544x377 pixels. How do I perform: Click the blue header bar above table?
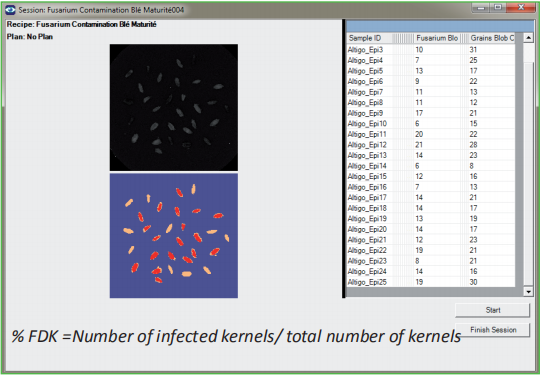coord(440,26)
